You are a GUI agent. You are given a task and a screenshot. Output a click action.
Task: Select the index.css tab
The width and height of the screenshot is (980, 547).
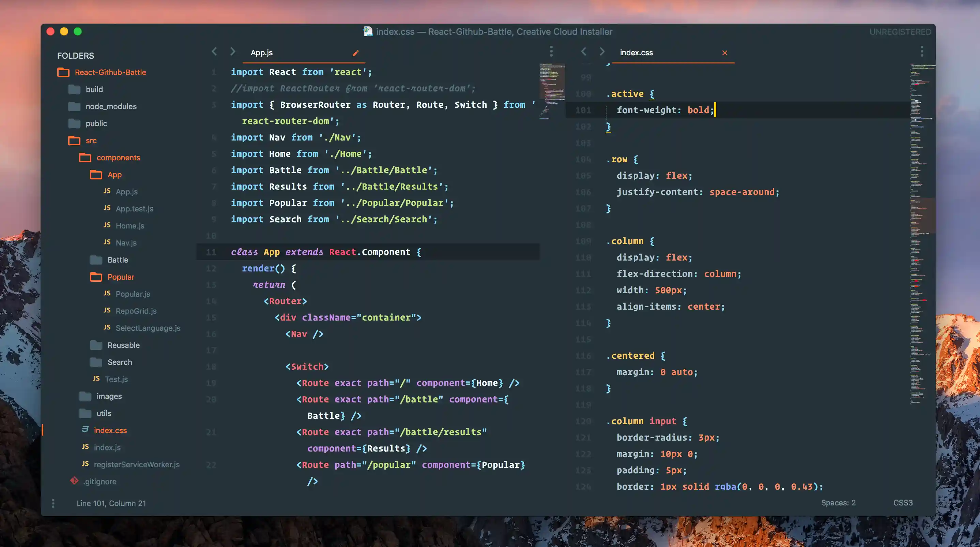636,53
